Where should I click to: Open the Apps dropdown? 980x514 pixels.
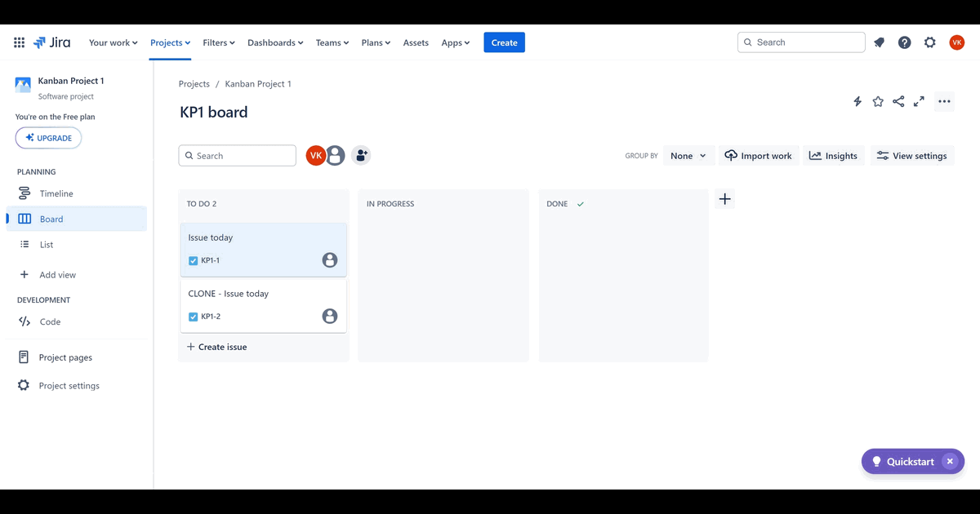point(455,42)
